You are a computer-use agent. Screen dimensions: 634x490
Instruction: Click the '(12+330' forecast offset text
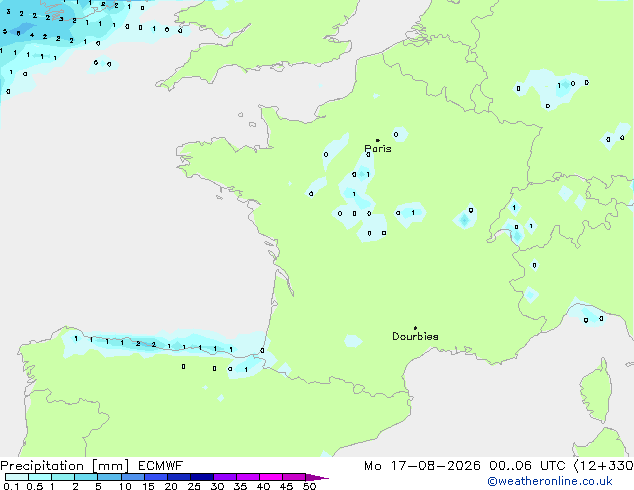pos(604,466)
